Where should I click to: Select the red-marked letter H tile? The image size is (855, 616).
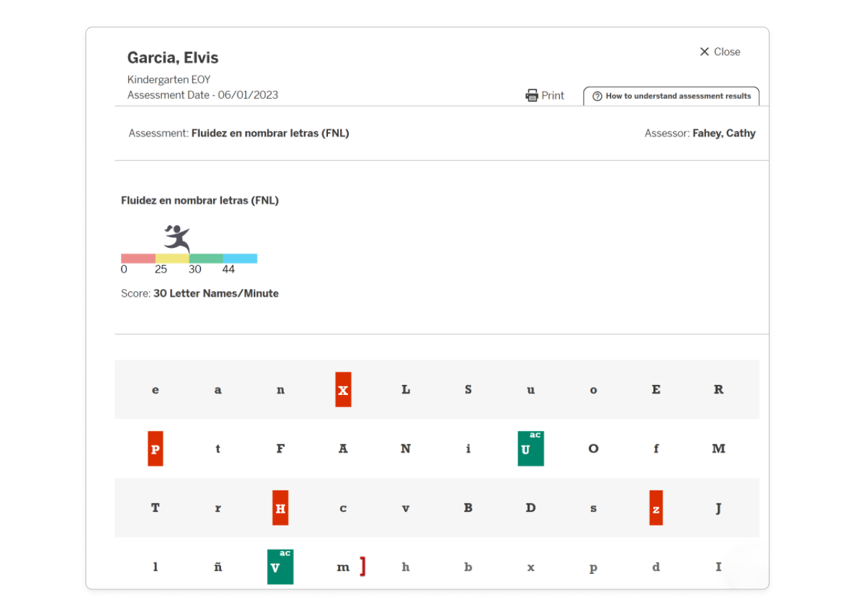pyautogui.click(x=281, y=508)
